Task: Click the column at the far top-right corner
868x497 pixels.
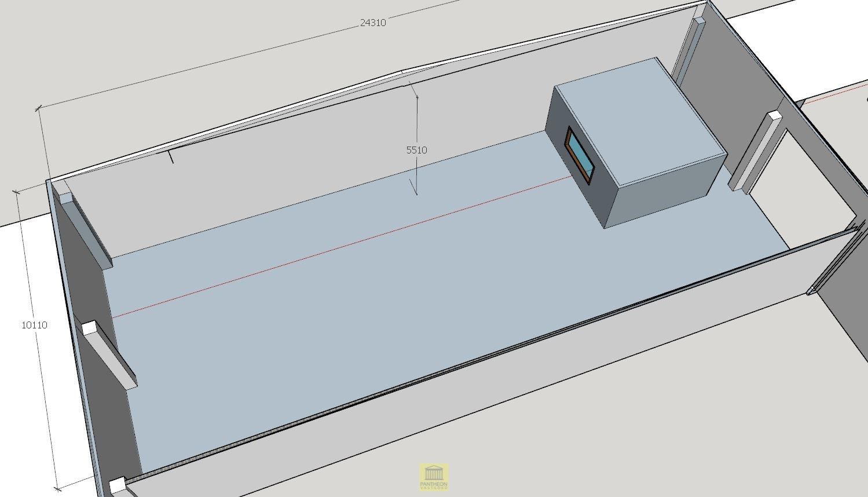Action: point(690,49)
